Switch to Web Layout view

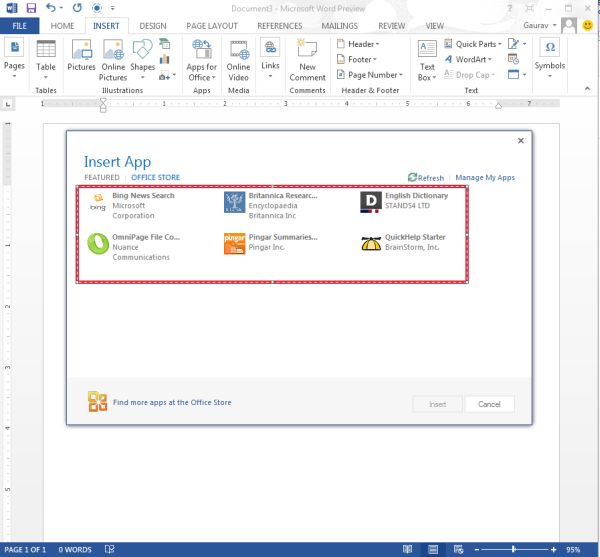tap(458, 549)
